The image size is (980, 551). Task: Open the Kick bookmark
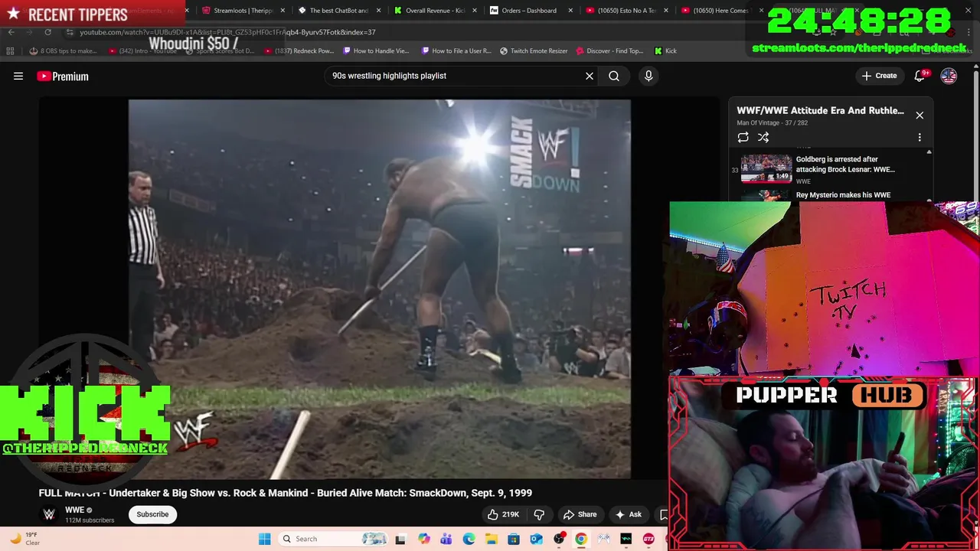tap(665, 51)
